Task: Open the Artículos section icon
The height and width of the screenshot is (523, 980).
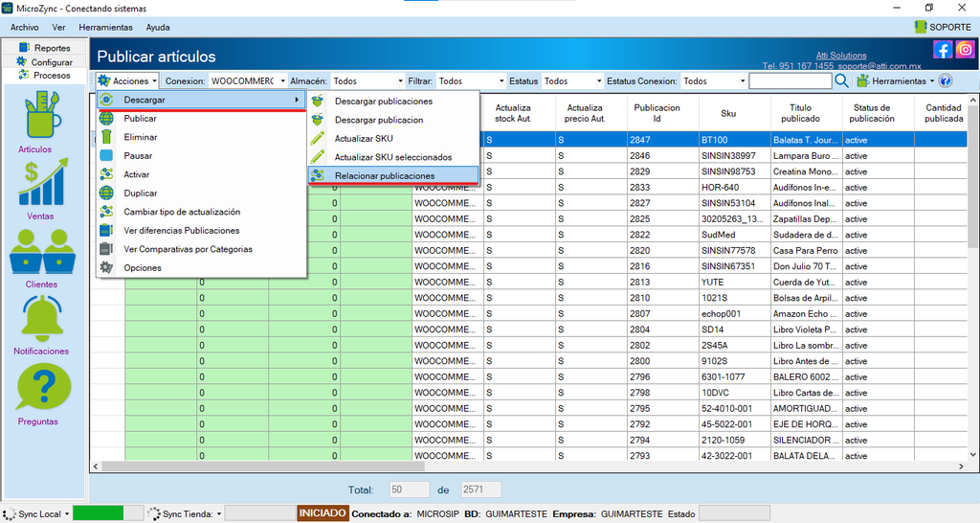Action: 42,115
